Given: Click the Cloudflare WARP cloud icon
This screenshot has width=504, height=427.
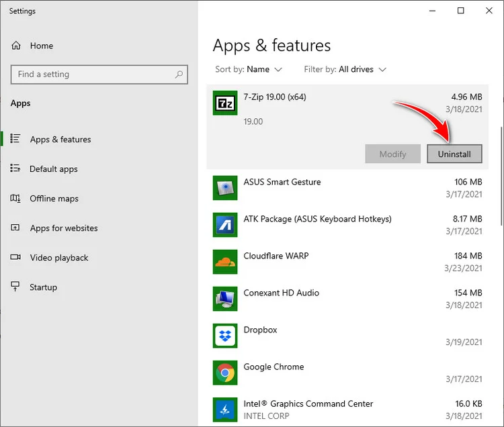Looking at the screenshot, I should click(225, 262).
